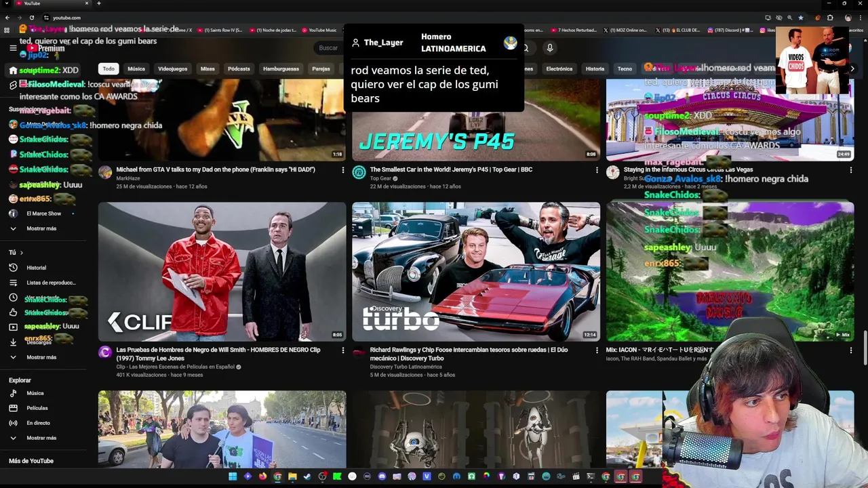Open options for Richard Rawlings video
Screen dimensions: 868x488
pos(597,350)
